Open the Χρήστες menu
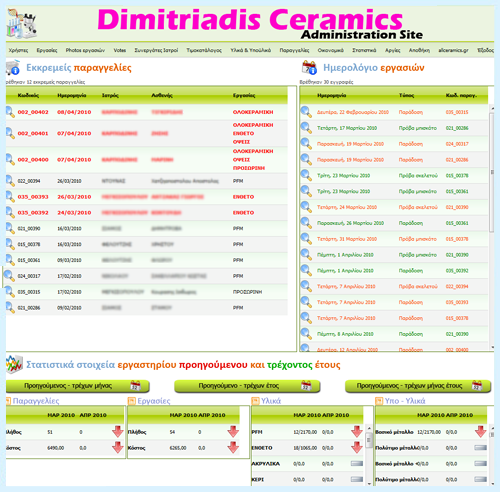Image resolution: width=500 pixels, height=492 pixels. click(x=18, y=50)
